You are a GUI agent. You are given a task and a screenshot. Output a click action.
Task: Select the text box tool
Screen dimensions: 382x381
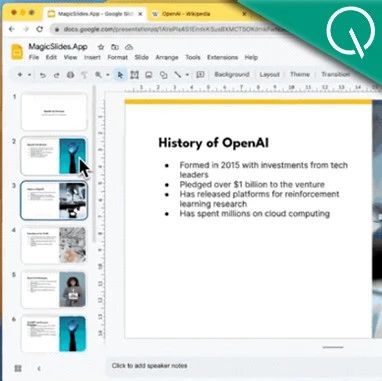(135, 75)
